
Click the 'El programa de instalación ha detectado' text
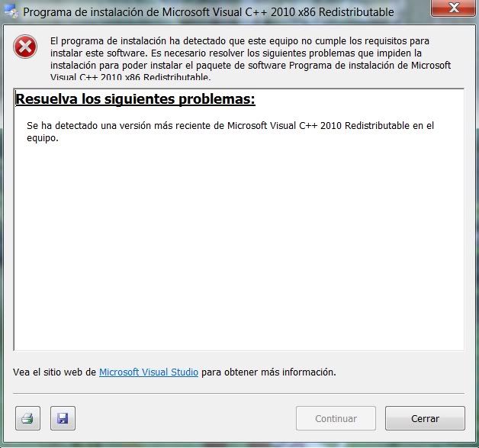point(250,59)
